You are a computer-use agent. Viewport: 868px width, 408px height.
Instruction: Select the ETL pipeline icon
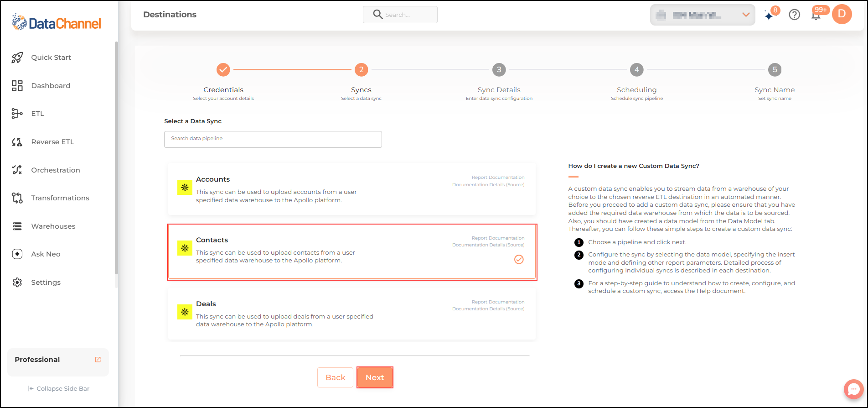pyautogui.click(x=17, y=114)
